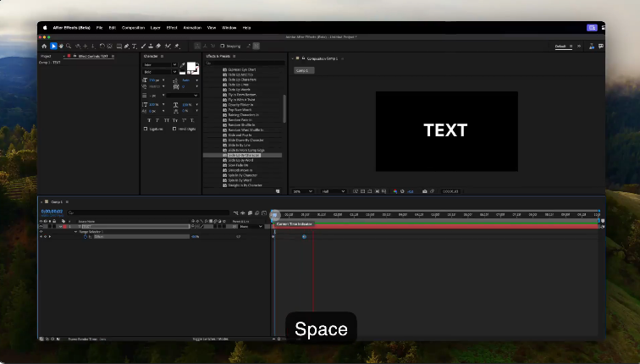This screenshot has height=364, width=640.
Task: Select the Default workspace
Action: coord(560,46)
